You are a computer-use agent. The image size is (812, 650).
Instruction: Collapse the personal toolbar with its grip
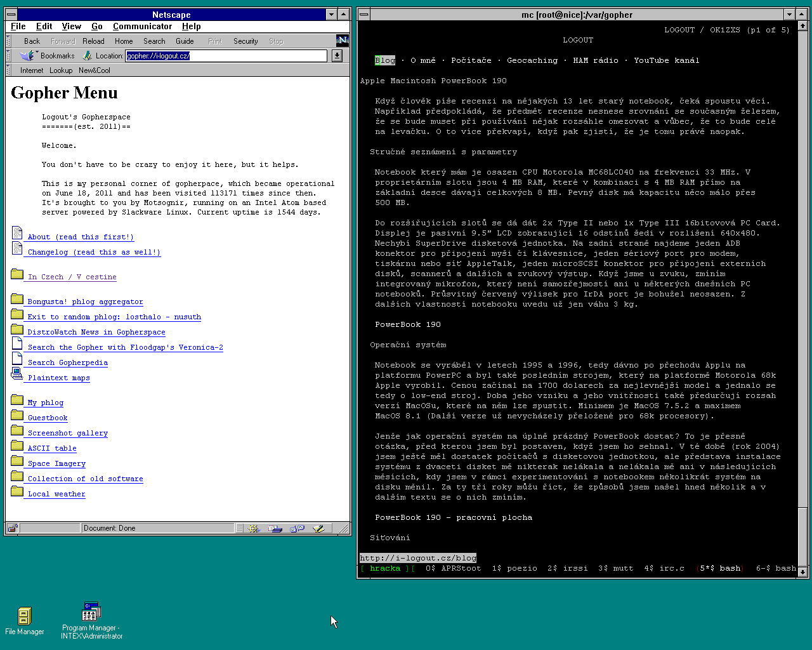coord(9,70)
